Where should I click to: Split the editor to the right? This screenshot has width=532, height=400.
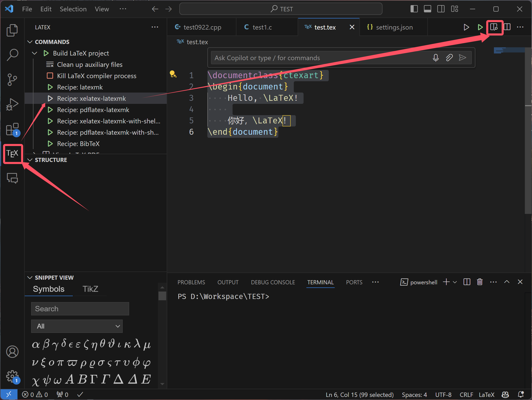coord(507,27)
